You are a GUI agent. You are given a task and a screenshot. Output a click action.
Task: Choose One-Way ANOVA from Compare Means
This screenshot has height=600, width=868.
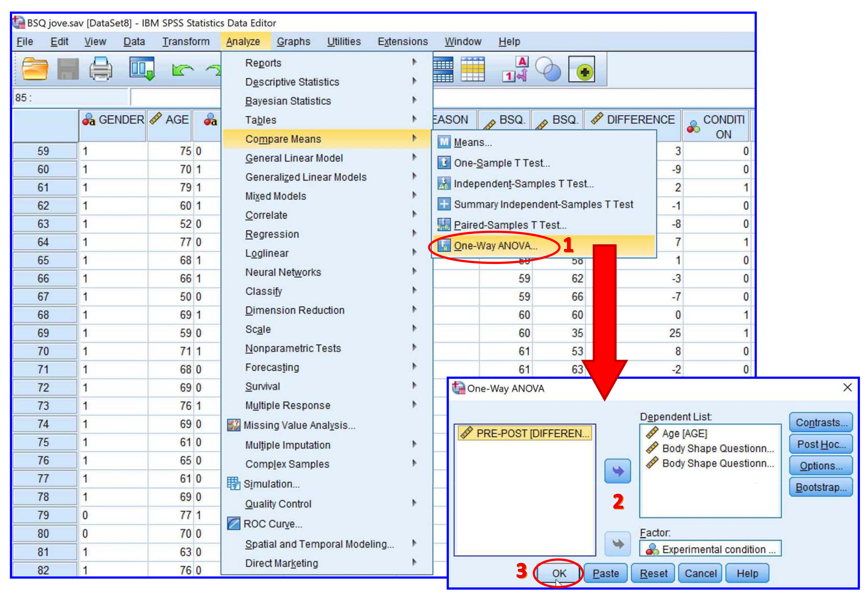pyautogui.click(x=495, y=246)
